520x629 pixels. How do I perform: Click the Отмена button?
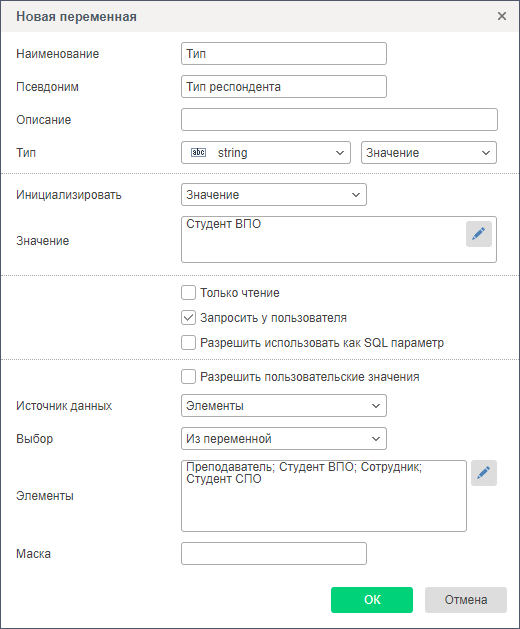pyautogui.click(x=465, y=600)
